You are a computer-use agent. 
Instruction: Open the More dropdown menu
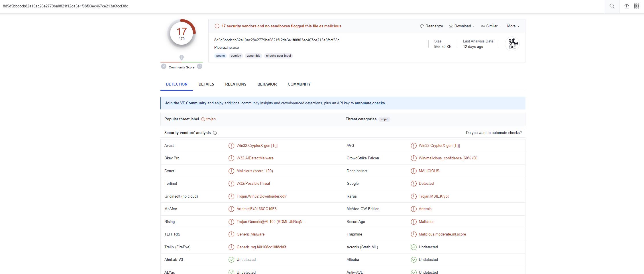point(513,26)
